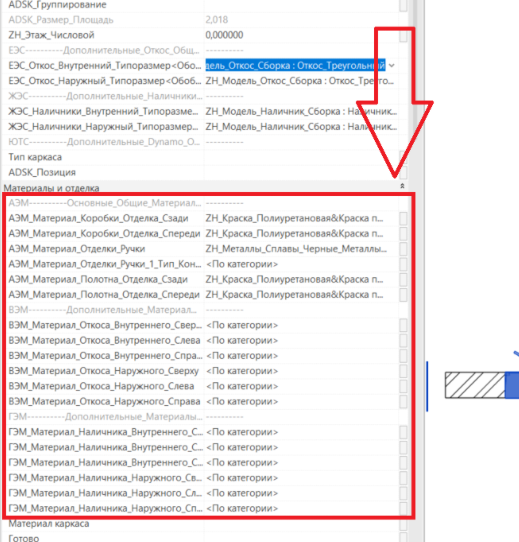Click associate button for АЭМ_Материал_Полотна_Отделка_Сзади row
519x542 pixels.
(403, 279)
